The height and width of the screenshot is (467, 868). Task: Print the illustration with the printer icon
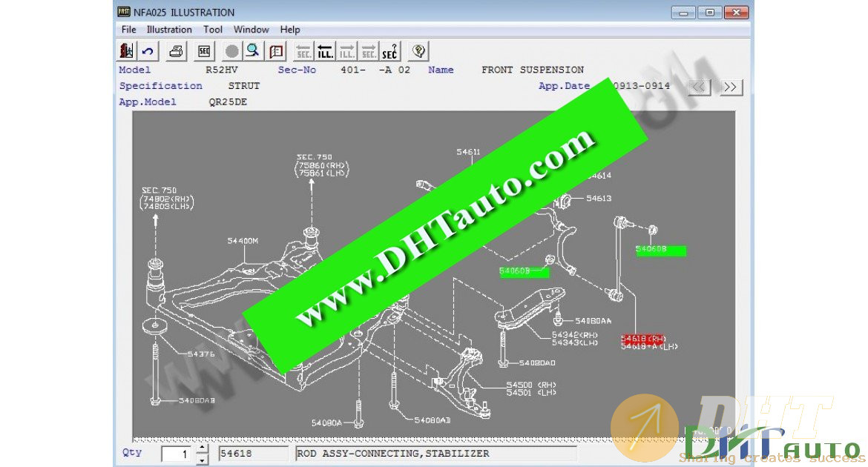(177, 51)
